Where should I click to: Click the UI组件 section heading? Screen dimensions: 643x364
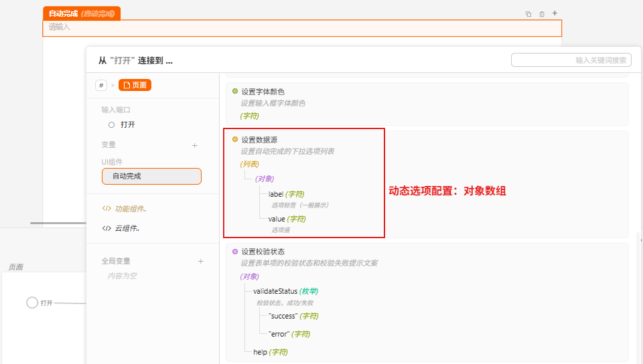(112, 162)
